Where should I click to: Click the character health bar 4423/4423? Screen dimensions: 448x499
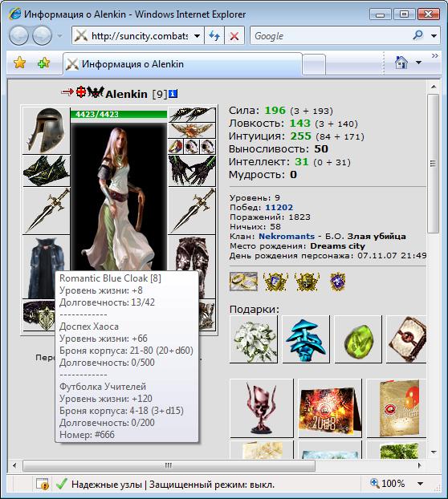point(119,114)
